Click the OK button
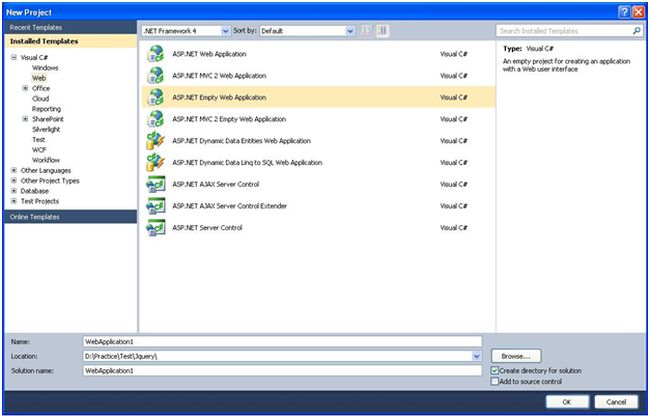This screenshot has width=650, height=418. click(567, 402)
